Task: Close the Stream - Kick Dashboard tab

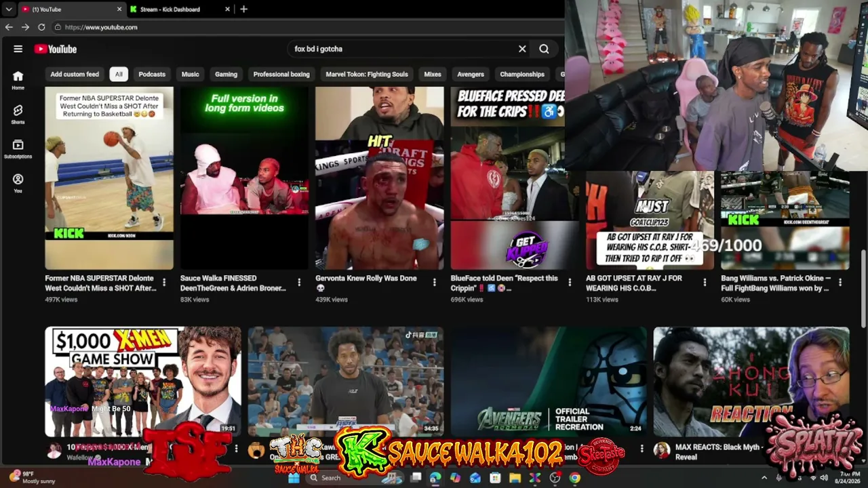Action: pyautogui.click(x=227, y=9)
